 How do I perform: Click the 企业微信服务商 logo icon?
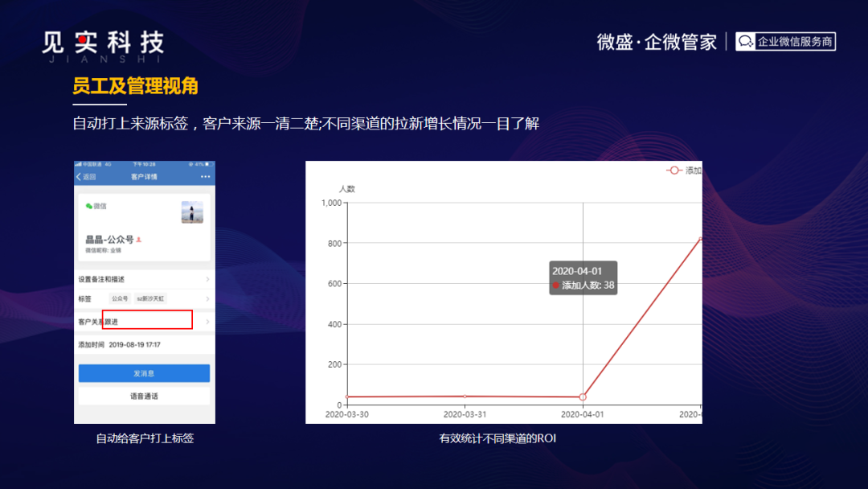(x=746, y=42)
